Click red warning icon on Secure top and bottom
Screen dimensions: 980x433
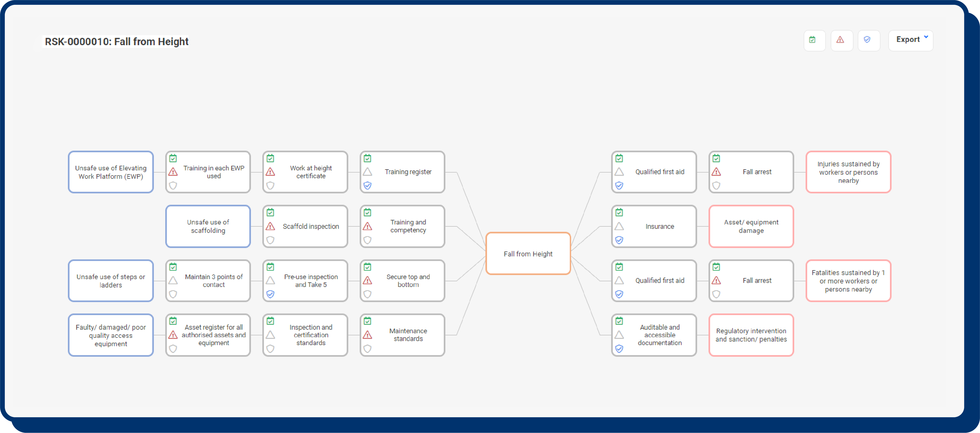[367, 280]
